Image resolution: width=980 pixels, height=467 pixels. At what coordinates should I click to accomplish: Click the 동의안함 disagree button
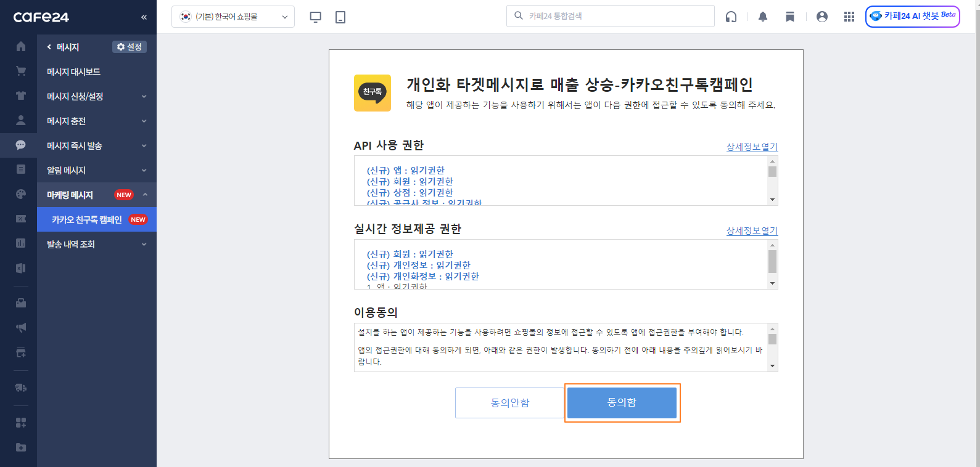pos(510,403)
